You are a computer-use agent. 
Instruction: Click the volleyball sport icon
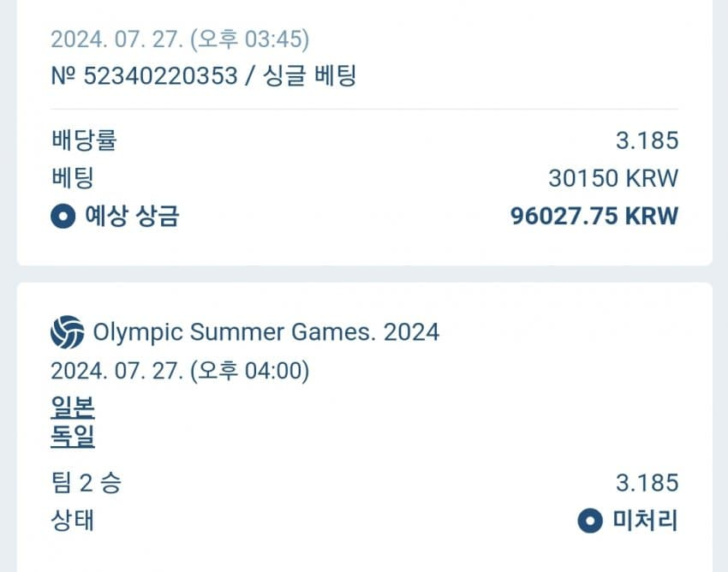coord(67,332)
